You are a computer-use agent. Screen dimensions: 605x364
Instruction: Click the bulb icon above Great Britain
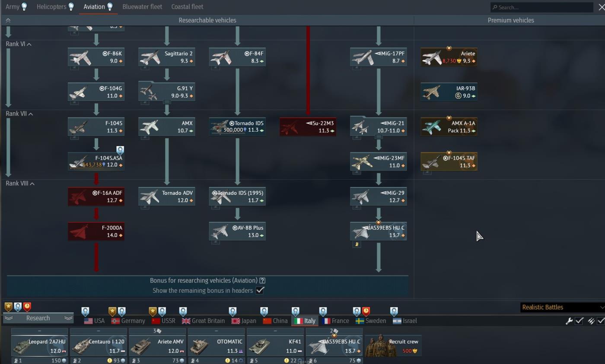point(183,311)
